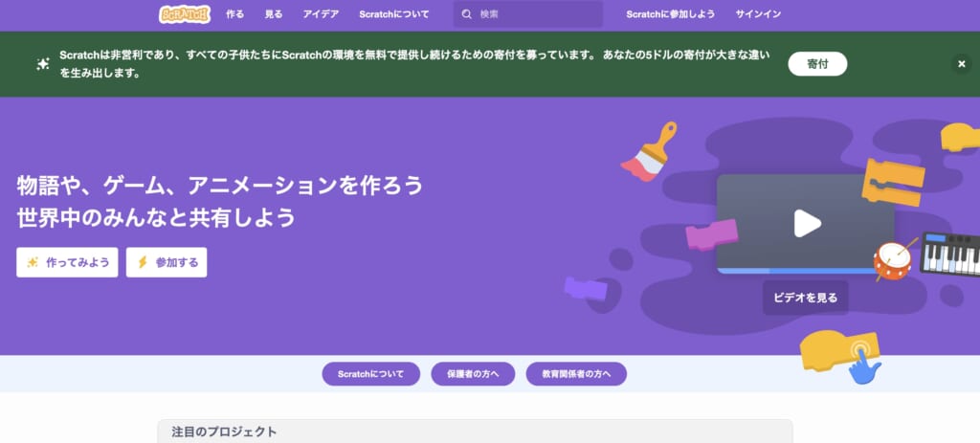Click the 検索 search field
Viewport: 980px width, 443px height.
click(x=536, y=14)
